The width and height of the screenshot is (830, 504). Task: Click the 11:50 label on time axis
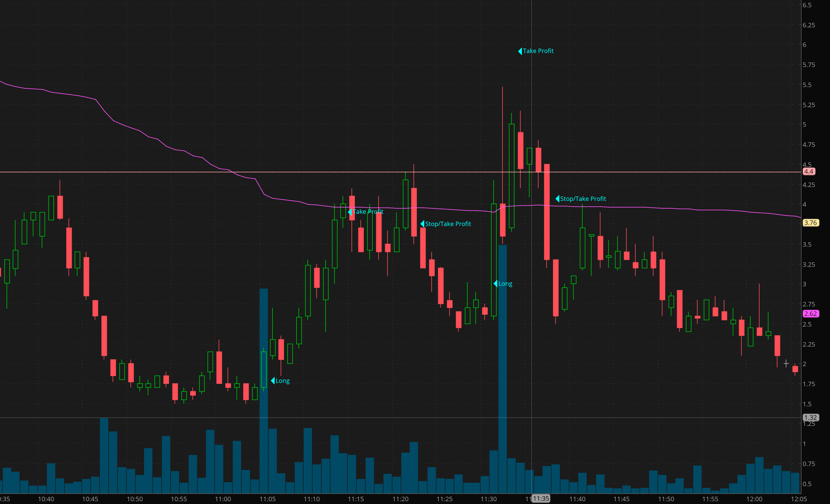pyautogui.click(x=666, y=499)
